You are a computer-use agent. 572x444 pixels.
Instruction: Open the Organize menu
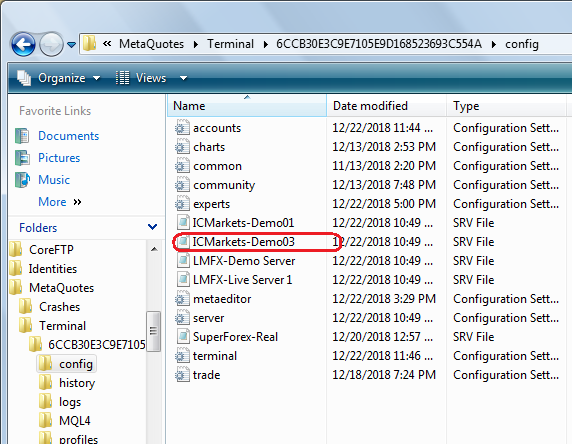(x=58, y=78)
